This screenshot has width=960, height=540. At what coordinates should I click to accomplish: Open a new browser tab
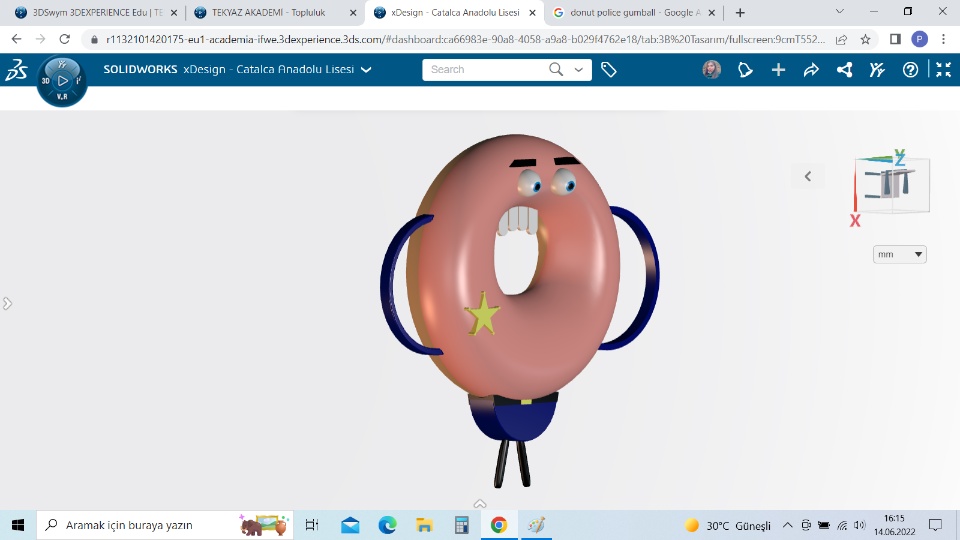(740, 12)
